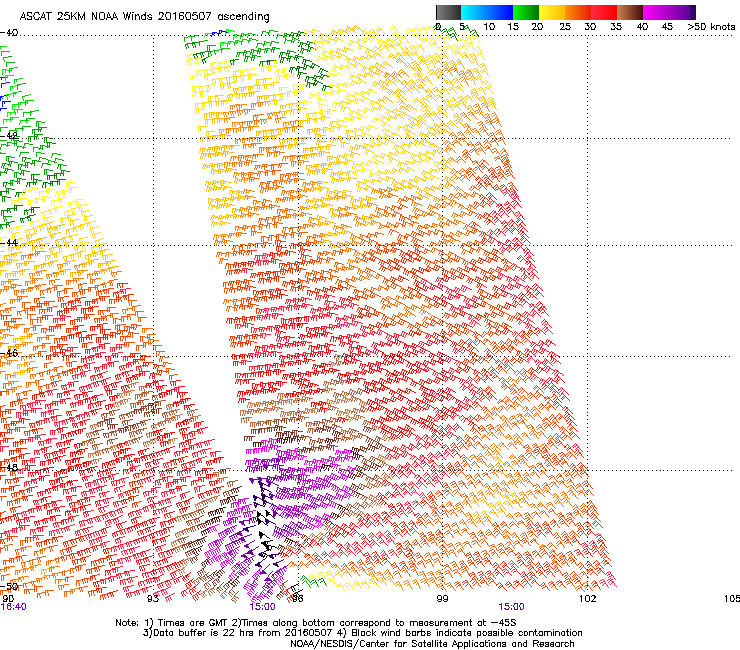Screen dimensions: 740x650
Task: Click the '-48' latitude axis label
Action: point(9,467)
